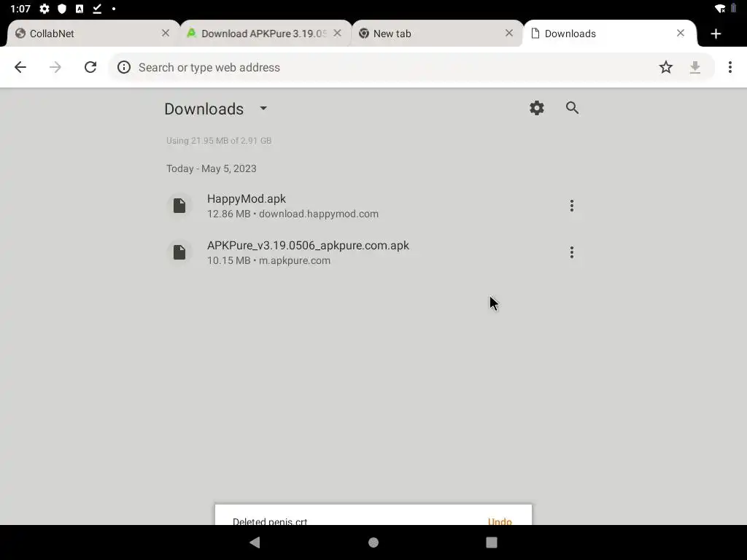Tap Wi-Fi indicator in status bar
747x560 pixels.
coord(720,9)
